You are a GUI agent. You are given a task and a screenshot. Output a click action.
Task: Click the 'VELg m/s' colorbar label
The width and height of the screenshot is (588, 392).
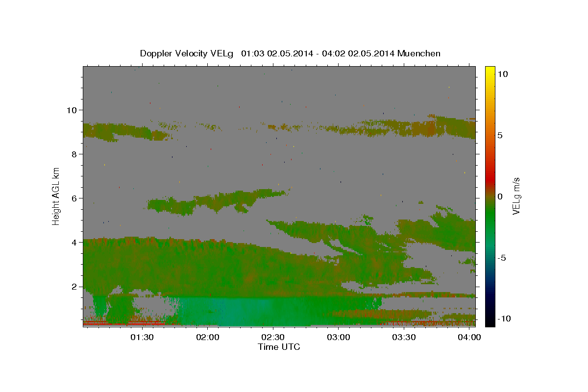pyautogui.click(x=516, y=196)
